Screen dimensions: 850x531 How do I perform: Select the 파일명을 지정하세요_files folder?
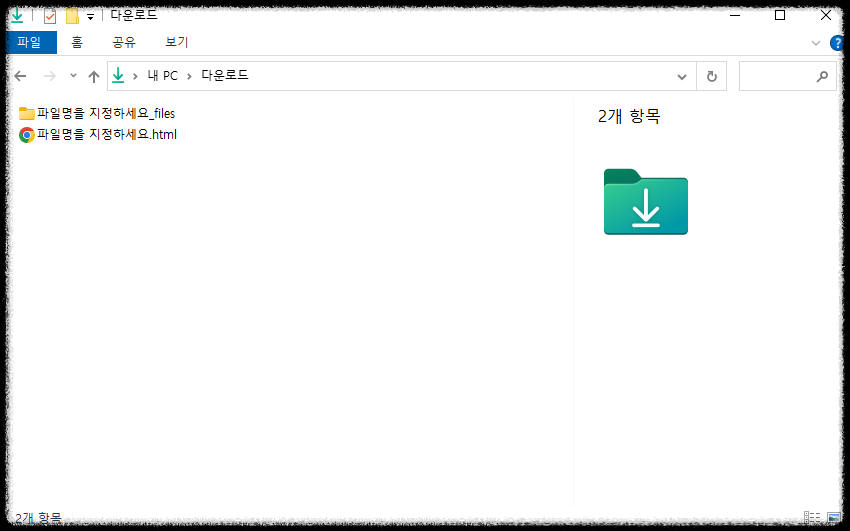tap(96, 113)
